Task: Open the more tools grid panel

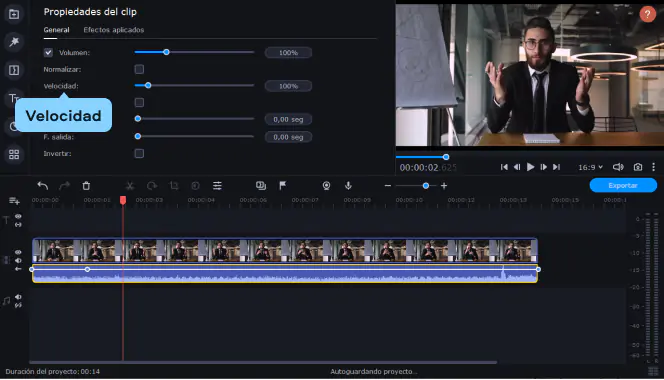Action: pyautogui.click(x=14, y=155)
